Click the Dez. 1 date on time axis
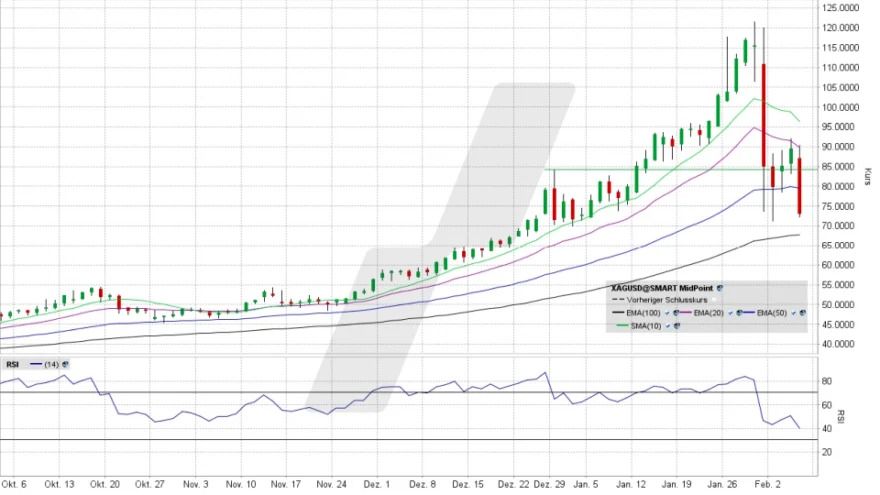 click(372, 482)
